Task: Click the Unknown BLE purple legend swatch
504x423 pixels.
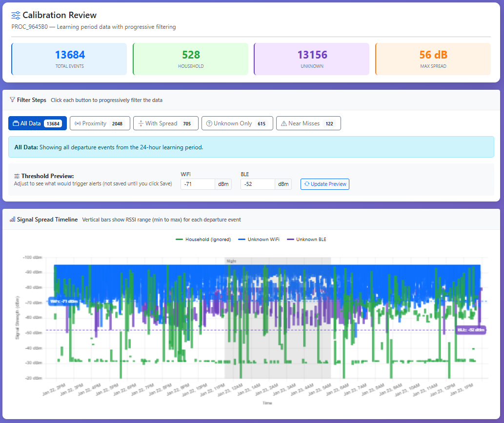Action: coord(290,240)
